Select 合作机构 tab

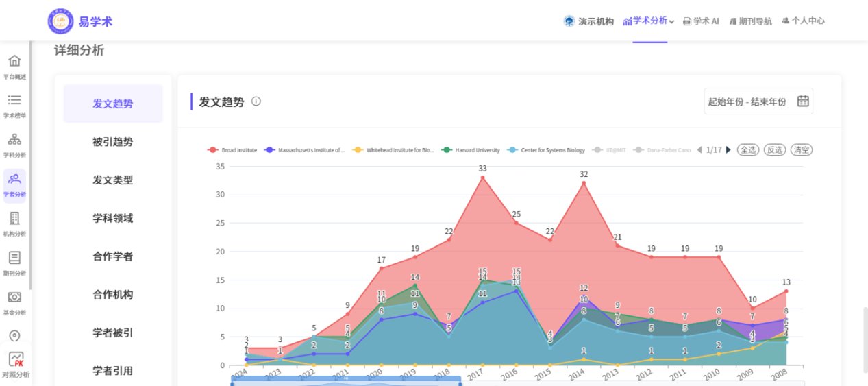click(x=113, y=295)
